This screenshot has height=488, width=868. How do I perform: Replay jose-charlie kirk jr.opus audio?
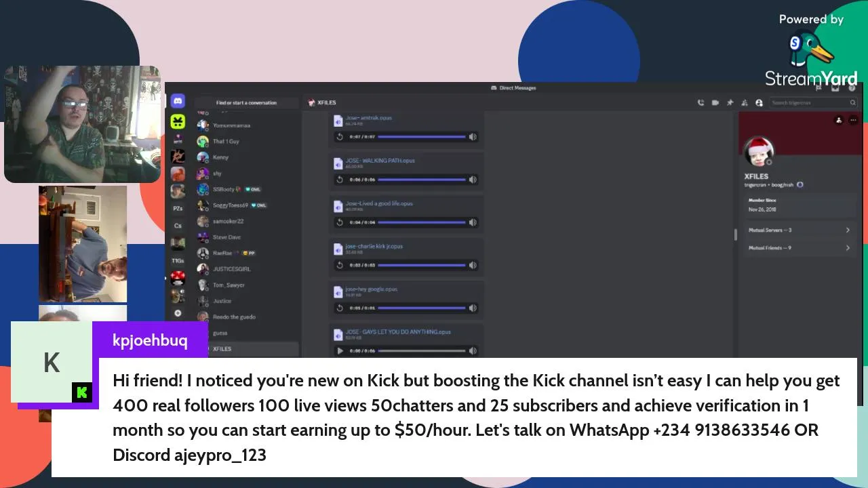[340, 265]
